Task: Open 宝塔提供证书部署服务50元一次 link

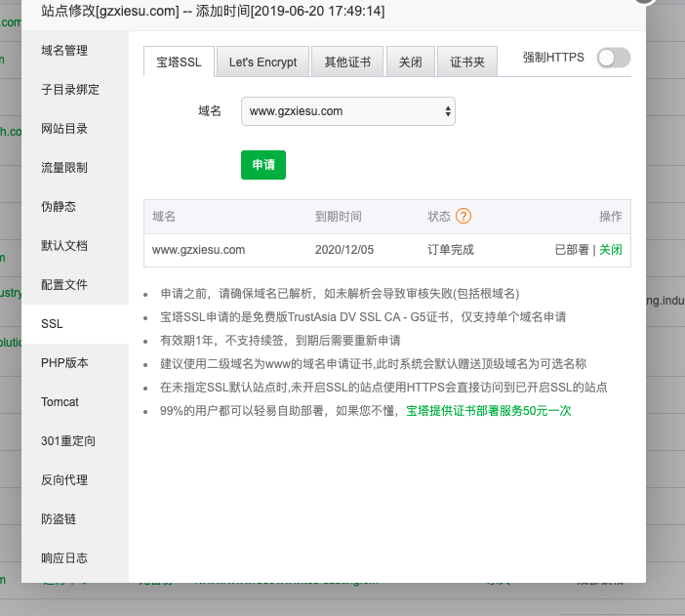Action: 489,411
